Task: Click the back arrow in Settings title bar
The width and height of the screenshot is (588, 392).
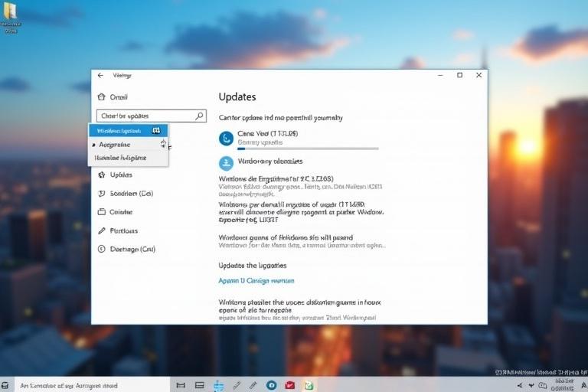Action: (100, 76)
